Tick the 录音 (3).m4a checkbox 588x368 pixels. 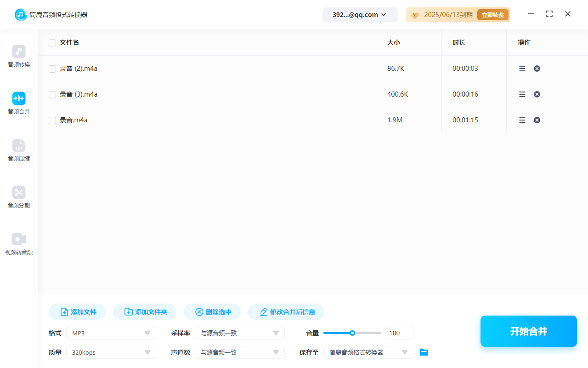click(52, 95)
